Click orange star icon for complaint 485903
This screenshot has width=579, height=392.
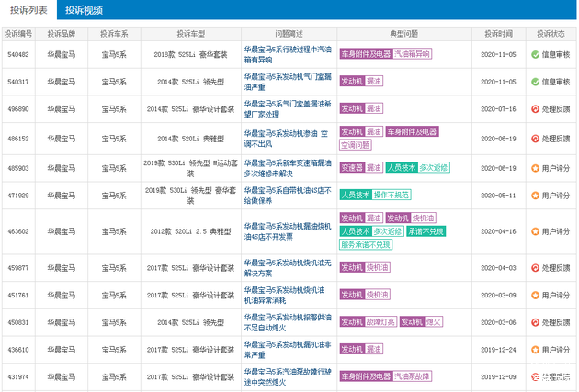[x=535, y=168]
